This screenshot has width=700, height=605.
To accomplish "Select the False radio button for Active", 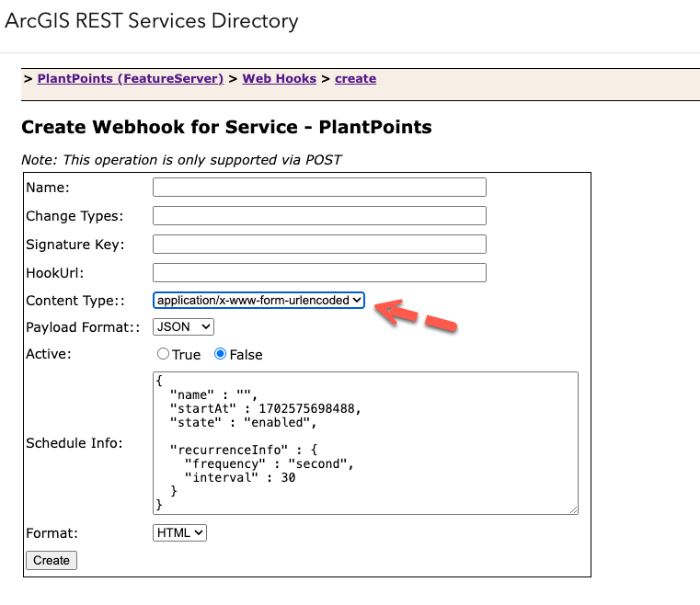I will [221, 354].
